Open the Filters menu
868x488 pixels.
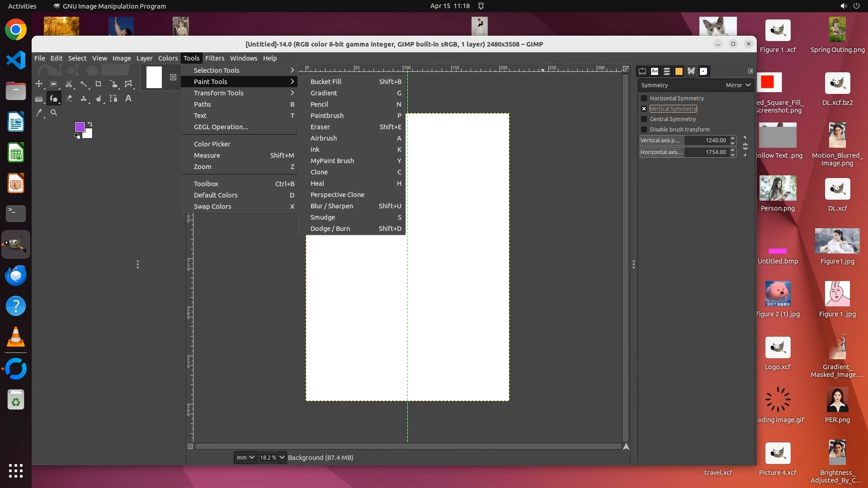tap(214, 58)
